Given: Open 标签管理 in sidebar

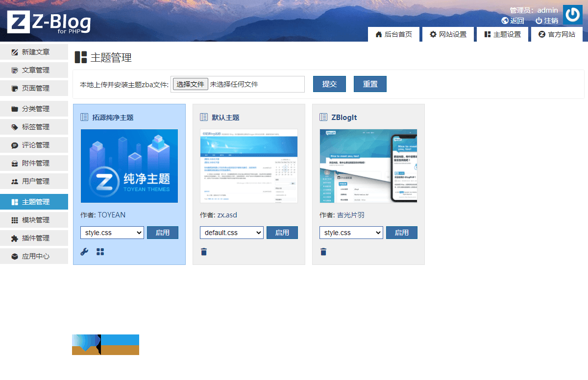Looking at the screenshot, I should pos(34,127).
